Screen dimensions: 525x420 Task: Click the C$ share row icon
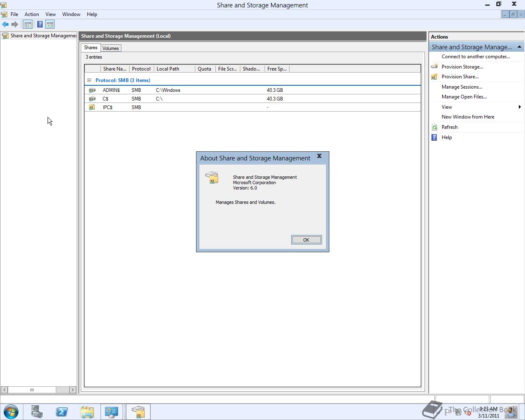[x=92, y=99]
